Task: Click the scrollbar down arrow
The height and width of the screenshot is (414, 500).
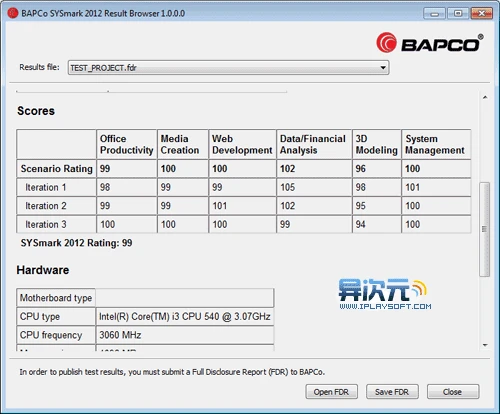Action: 485,345
